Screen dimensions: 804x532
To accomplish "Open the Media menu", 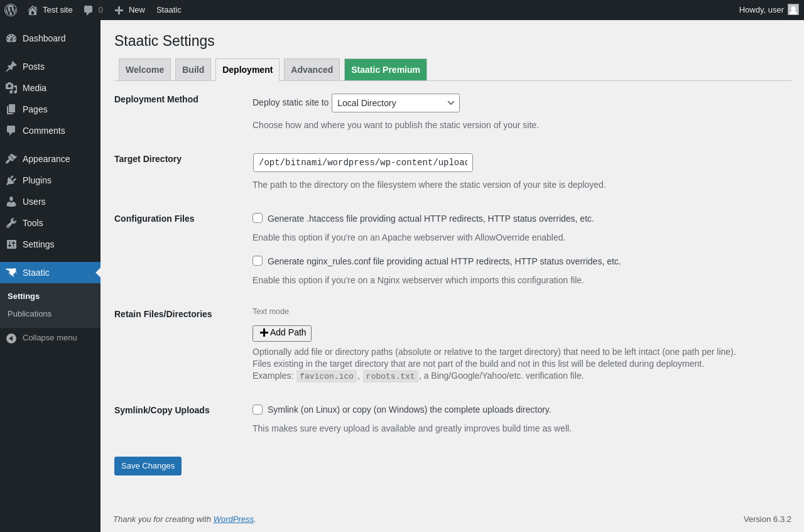I will point(50,88).
